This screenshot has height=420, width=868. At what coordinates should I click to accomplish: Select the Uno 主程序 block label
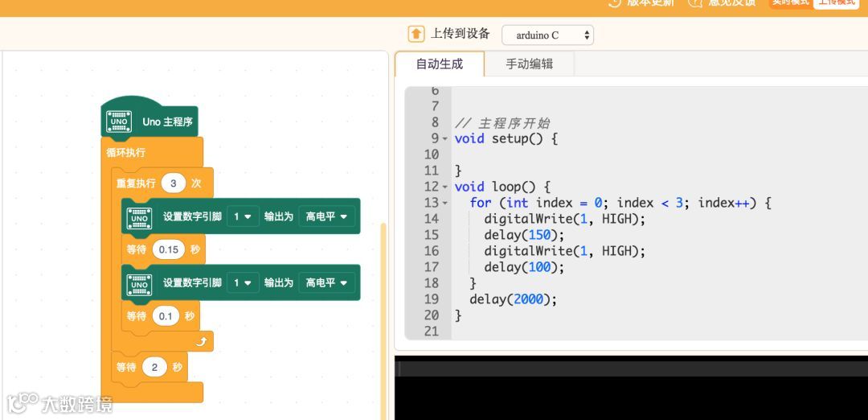click(x=168, y=122)
